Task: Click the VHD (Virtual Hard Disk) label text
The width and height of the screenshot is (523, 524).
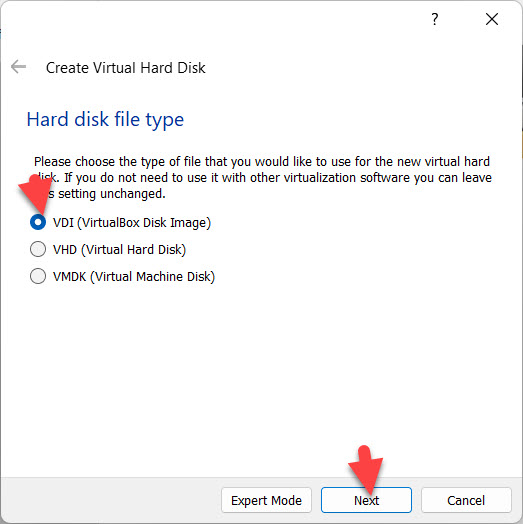Action: (x=119, y=250)
